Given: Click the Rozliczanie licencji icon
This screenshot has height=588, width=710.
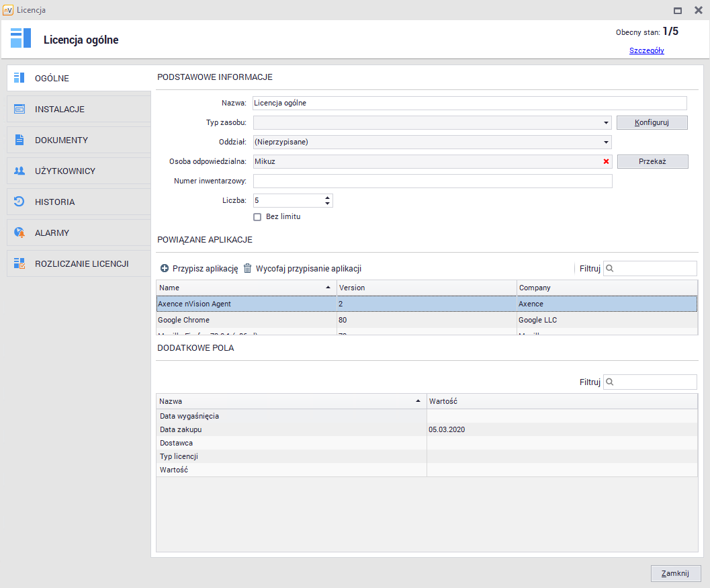Looking at the screenshot, I should click(x=19, y=263).
